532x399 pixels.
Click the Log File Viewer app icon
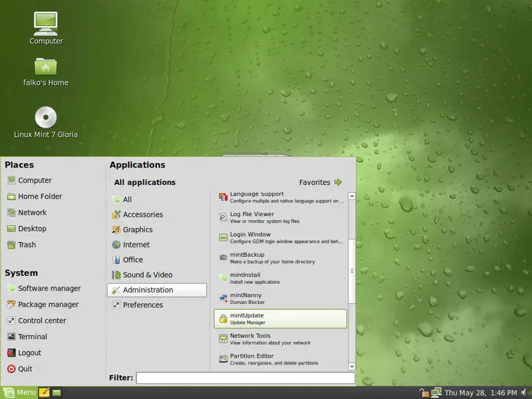[x=223, y=217]
